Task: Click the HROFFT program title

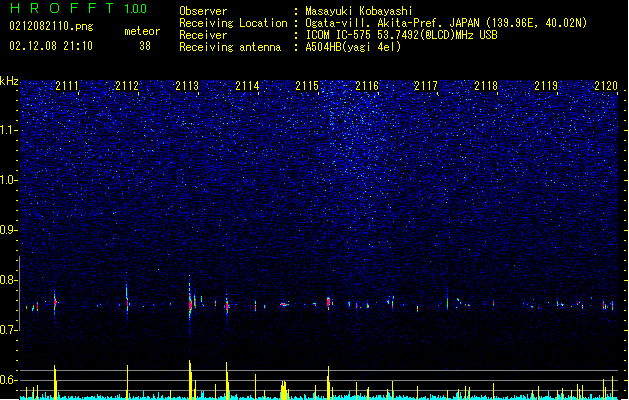Action: pyautogui.click(x=62, y=8)
